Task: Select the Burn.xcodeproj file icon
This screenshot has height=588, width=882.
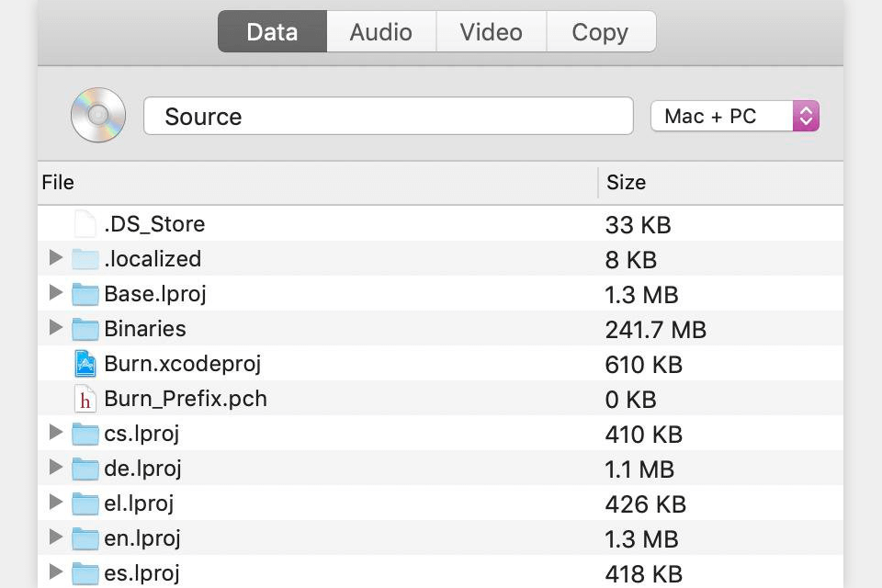Action: coord(85,364)
